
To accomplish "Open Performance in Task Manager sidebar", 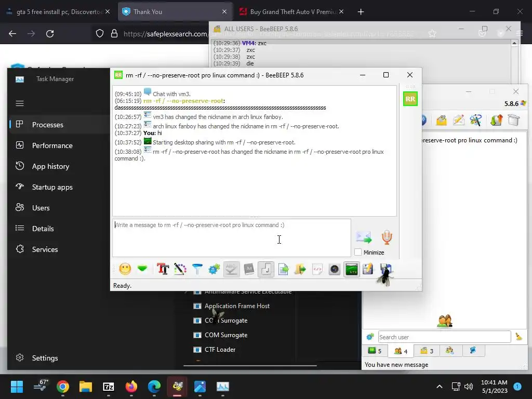I will pos(60,145).
